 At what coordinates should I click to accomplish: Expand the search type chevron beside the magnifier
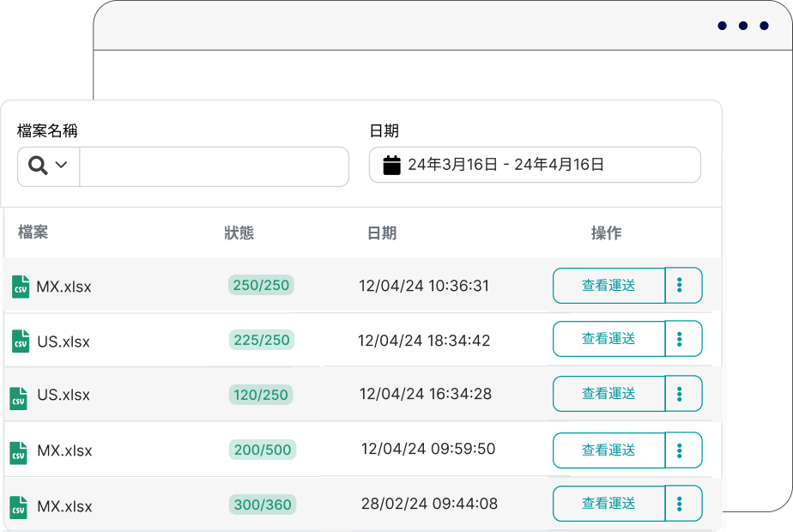[58, 165]
